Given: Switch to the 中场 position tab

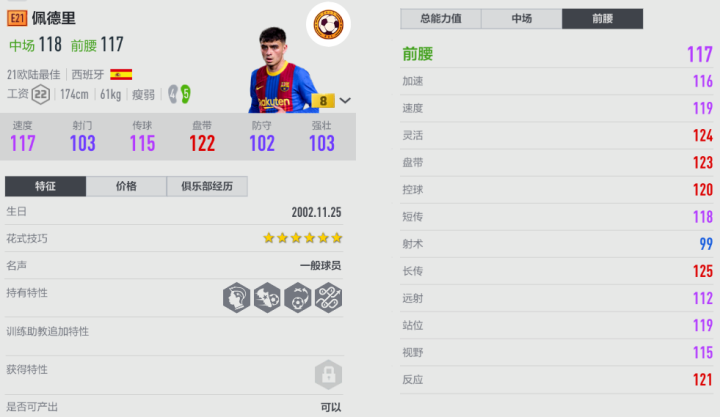Looking at the screenshot, I should tap(522, 19).
